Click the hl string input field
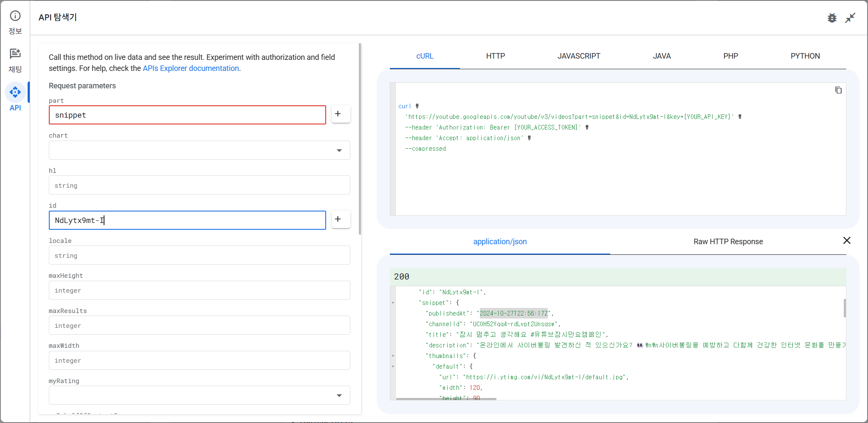 [200, 185]
